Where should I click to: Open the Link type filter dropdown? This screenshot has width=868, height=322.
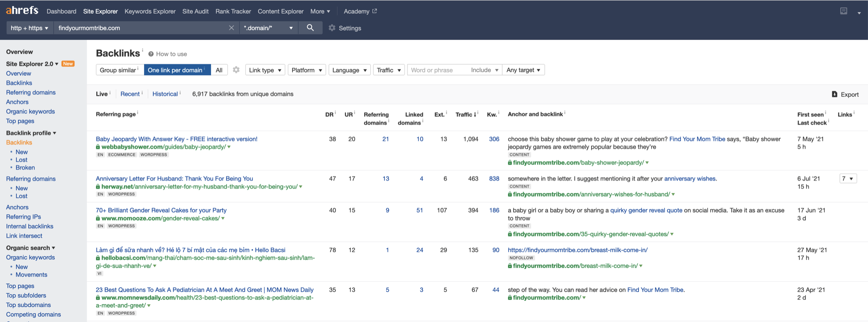pyautogui.click(x=265, y=70)
